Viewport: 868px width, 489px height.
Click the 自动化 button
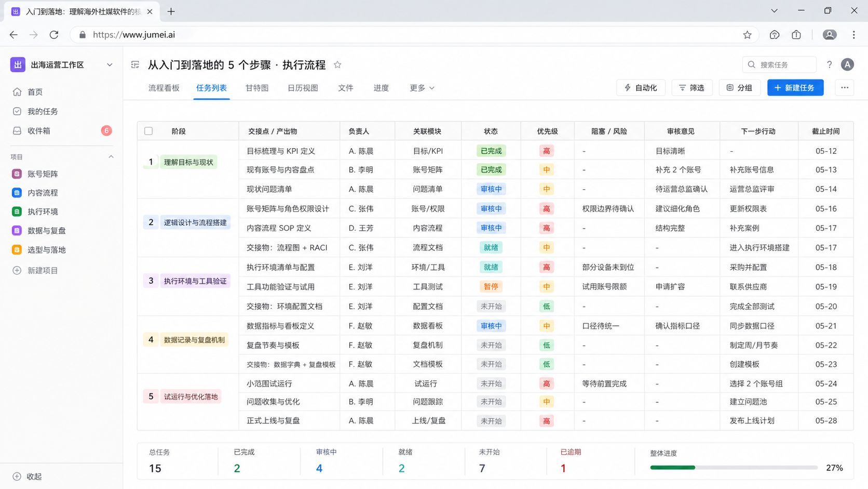(641, 88)
